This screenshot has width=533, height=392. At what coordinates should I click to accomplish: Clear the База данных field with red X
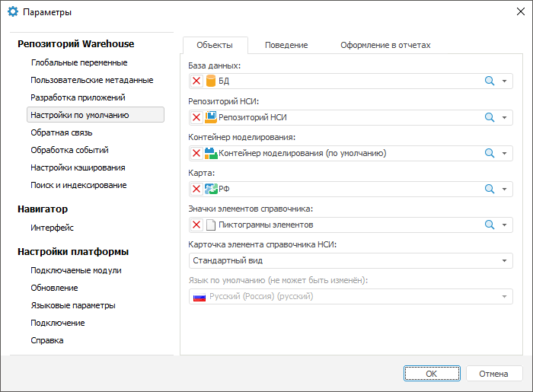196,81
